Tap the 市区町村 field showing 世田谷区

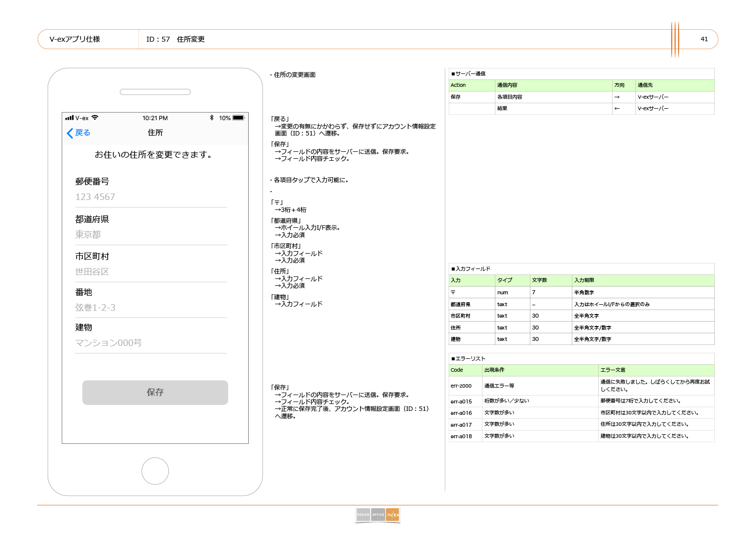pos(151,272)
